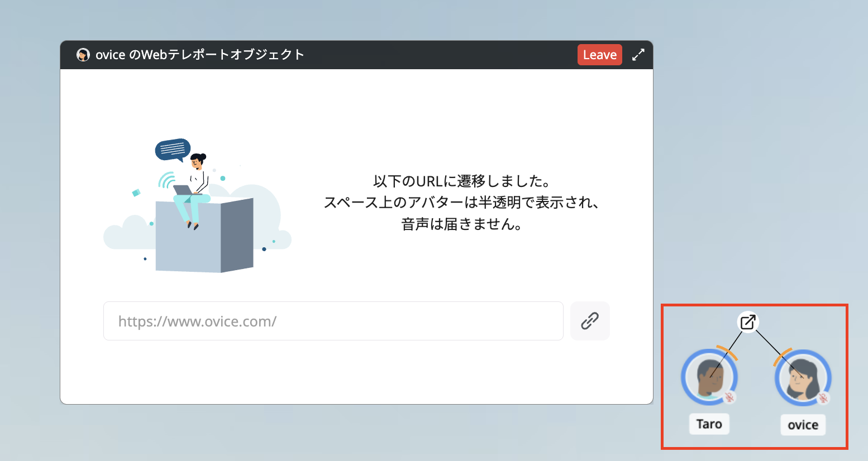868x461 pixels.
Task: Click the red Leave button
Action: pyautogui.click(x=599, y=55)
